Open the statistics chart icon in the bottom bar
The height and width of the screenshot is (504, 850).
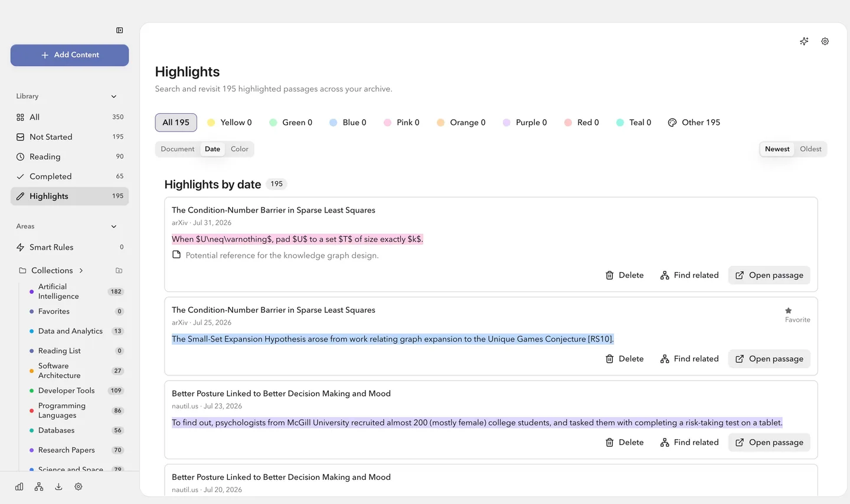coord(19,487)
